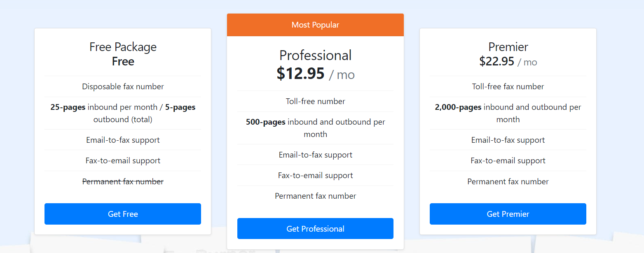Select Fax-to-email support in Professional plan
Viewport: 644px width, 253px height.
pos(315,176)
